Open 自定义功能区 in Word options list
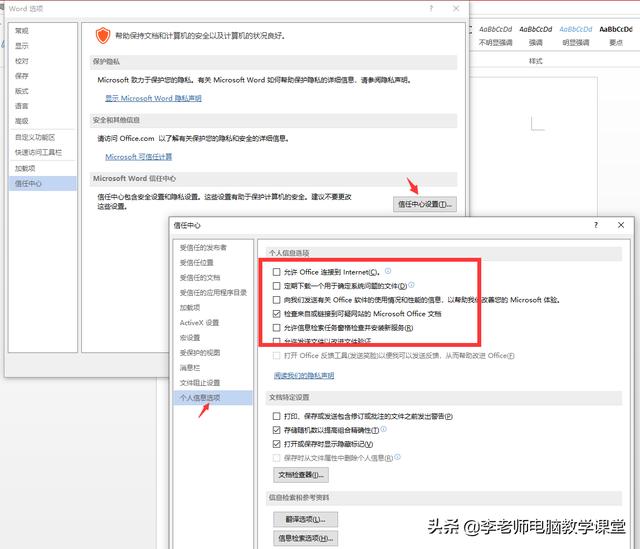Screen dimensions: 640x549 (x=35, y=137)
